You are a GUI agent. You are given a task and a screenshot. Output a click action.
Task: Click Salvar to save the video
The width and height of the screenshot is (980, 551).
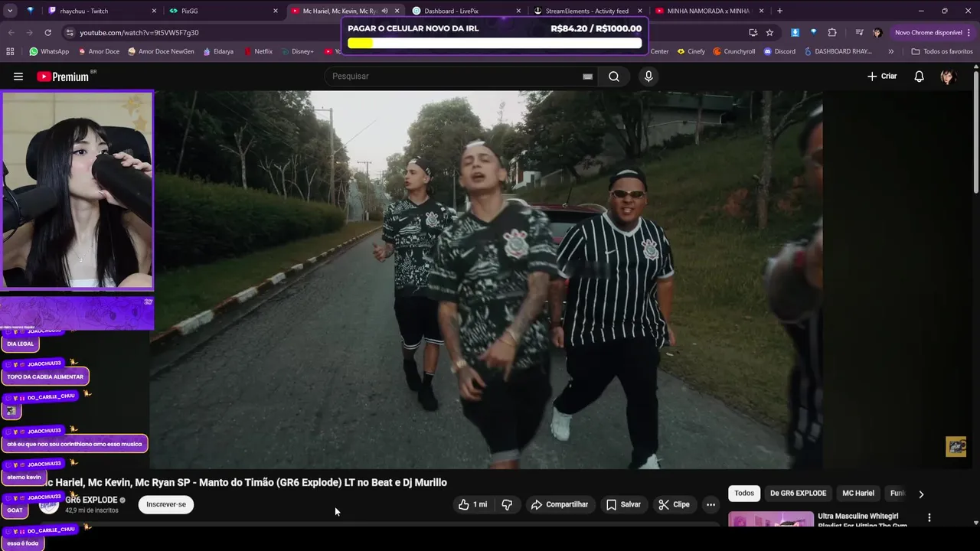(623, 504)
